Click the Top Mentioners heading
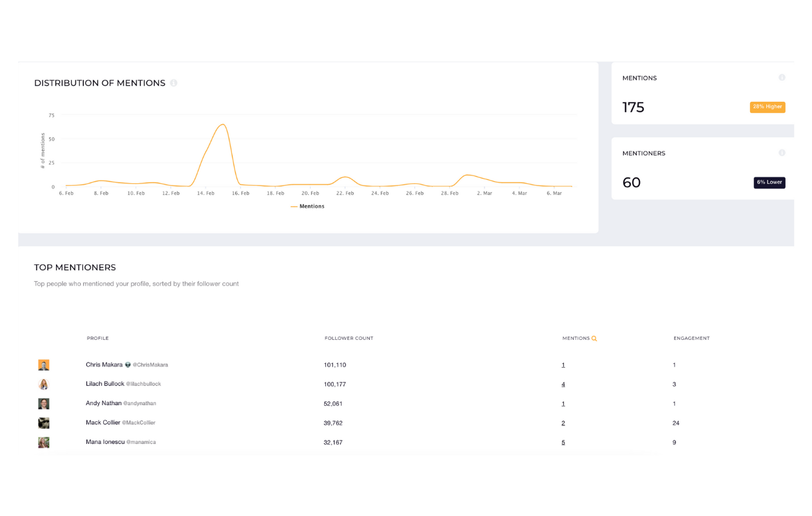Image resolution: width=812 pixels, height=516 pixels. (75, 267)
